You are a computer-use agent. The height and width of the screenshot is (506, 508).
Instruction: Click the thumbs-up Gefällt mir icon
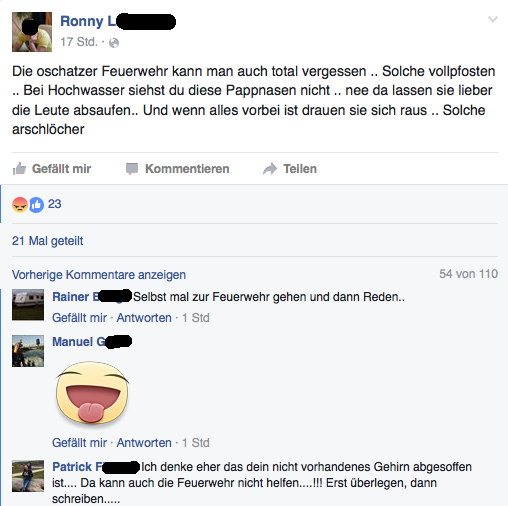19,169
